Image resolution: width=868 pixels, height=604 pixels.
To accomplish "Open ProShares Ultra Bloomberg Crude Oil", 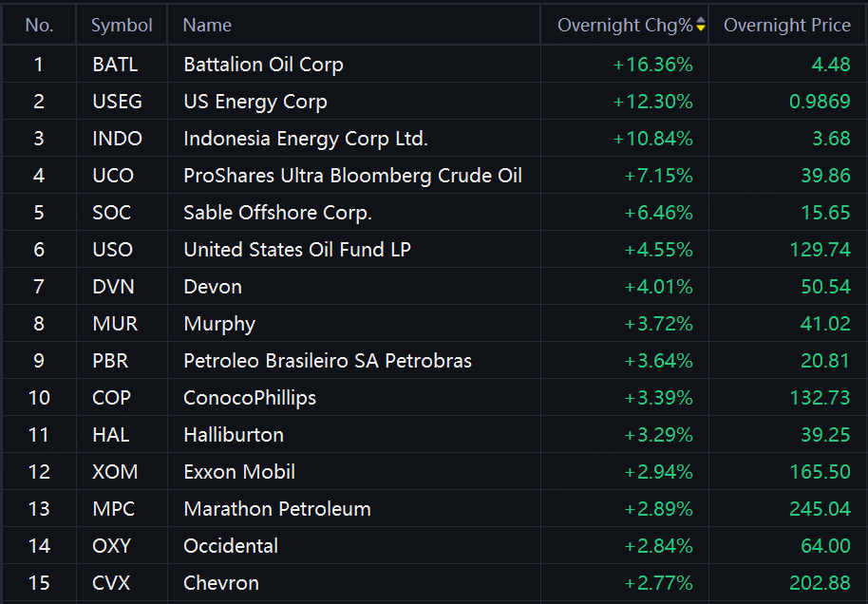I will pos(352,176).
